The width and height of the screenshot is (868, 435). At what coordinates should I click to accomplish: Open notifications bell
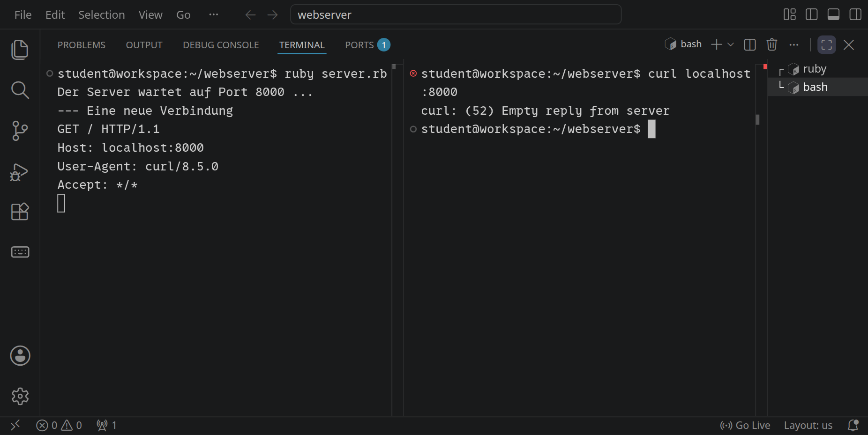(x=853, y=425)
